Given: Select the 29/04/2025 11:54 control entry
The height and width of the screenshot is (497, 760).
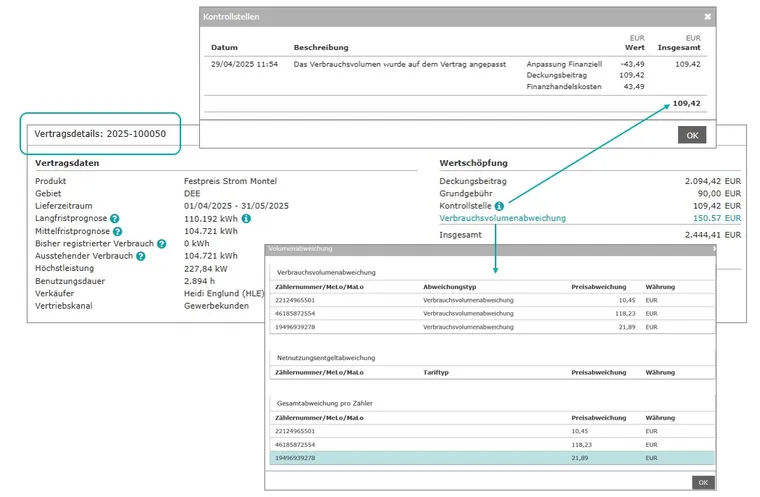Looking at the screenshot, I should tap(245, 64).
